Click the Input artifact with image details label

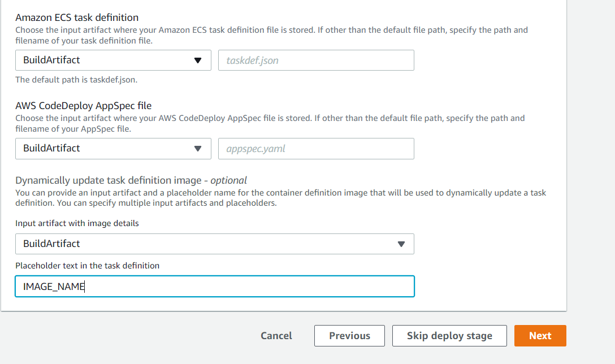(x=77, y=223)
